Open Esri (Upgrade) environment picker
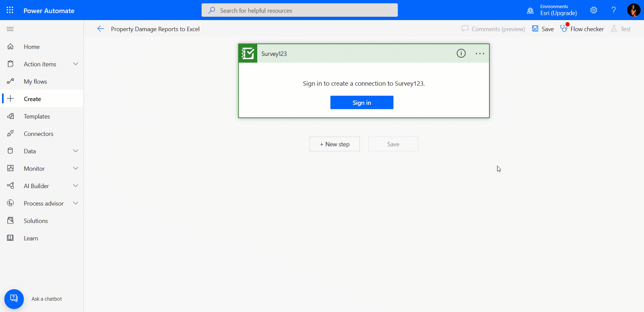This screenshot has width=644, height=312. coord(558,13)
